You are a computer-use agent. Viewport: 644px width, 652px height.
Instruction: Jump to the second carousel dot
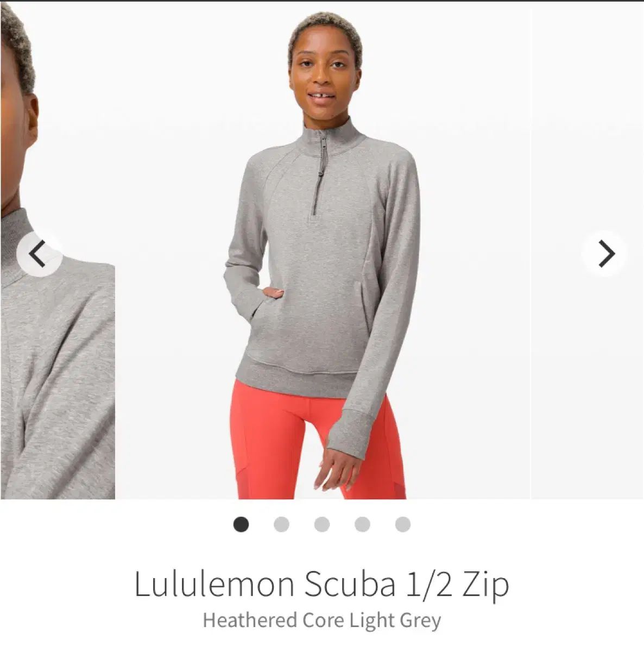(x=281, y=524)
